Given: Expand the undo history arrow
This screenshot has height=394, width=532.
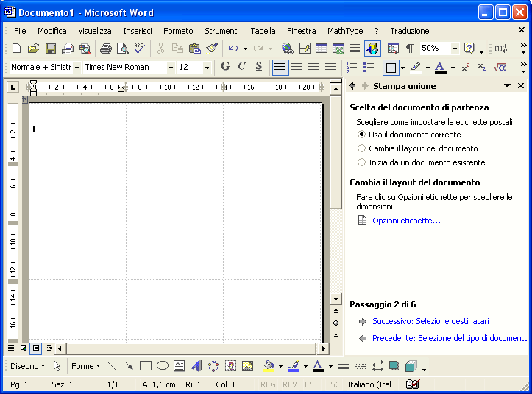Looking at the screenshot, I should pyautogui.click(x=245, y=49).
